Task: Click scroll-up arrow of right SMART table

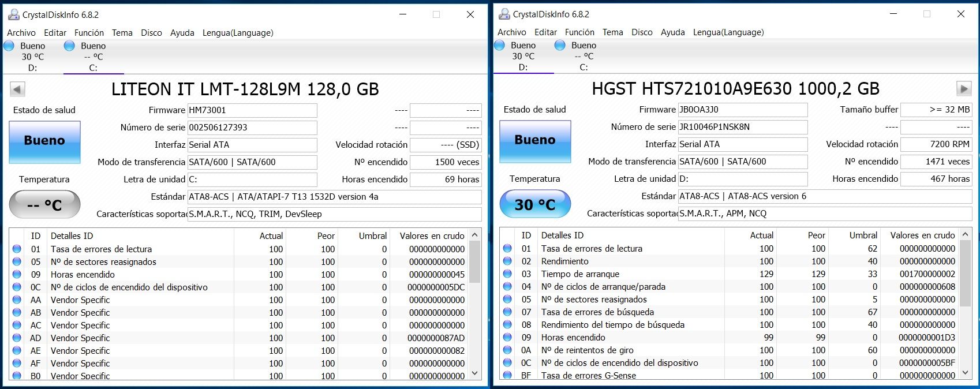Action: coord(966,234)
